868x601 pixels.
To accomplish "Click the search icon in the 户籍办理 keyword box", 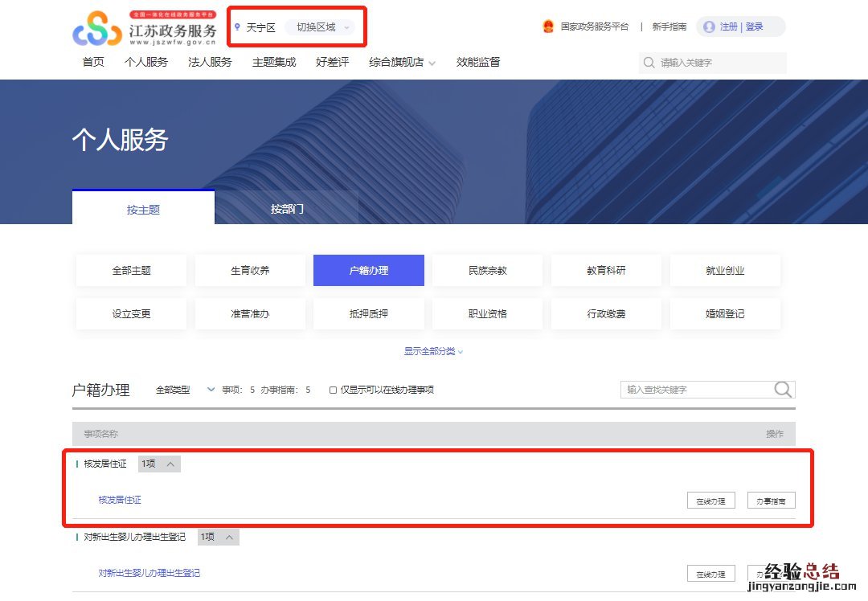I will point(783,390).
